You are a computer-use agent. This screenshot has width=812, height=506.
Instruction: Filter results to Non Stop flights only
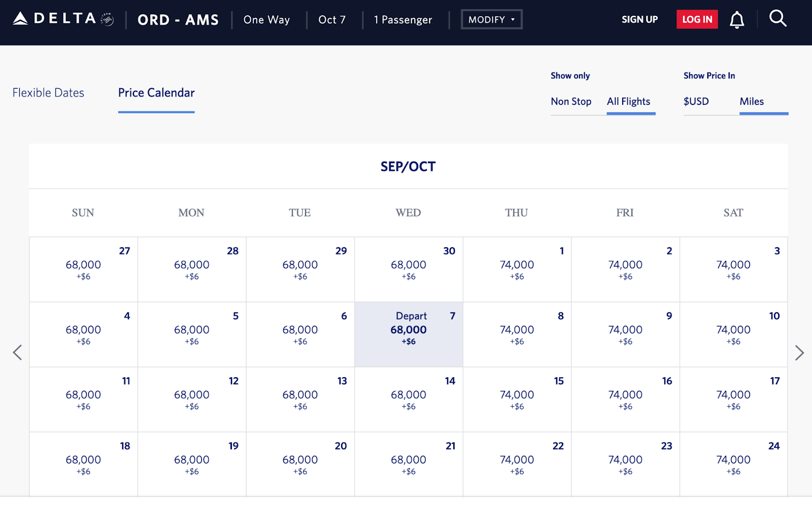pyautogui.click(x=571, y=101)
